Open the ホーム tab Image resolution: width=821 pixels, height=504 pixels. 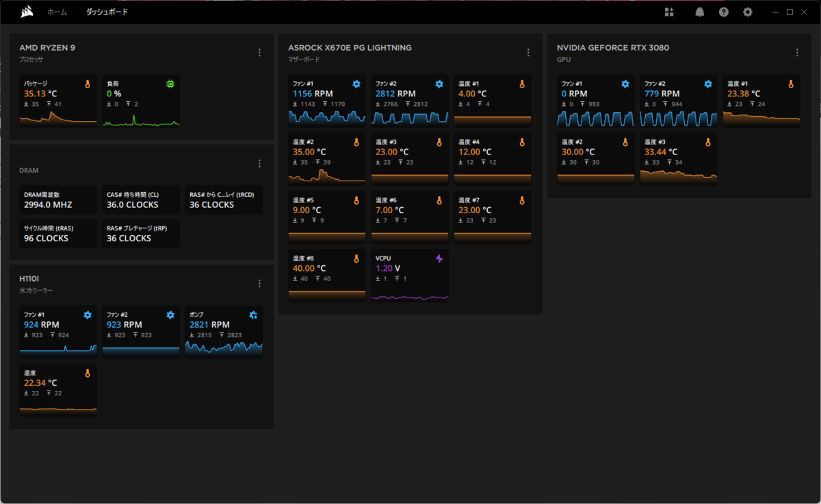[57, 12]
